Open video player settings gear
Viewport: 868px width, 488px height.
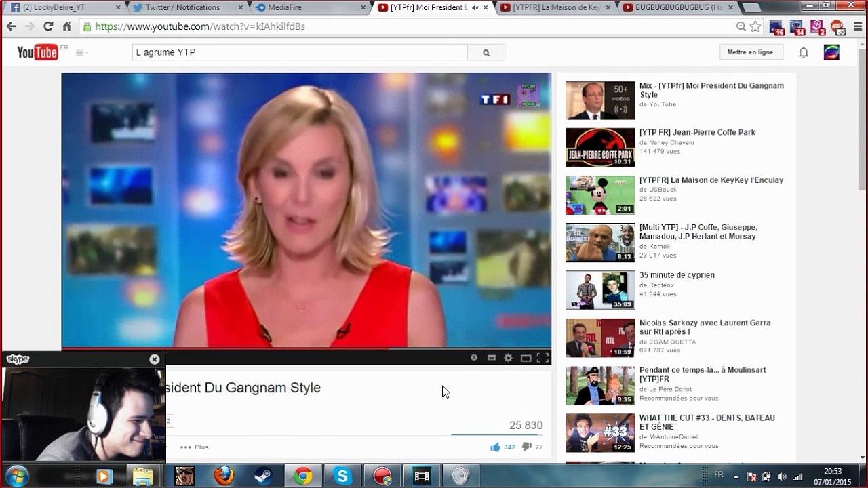click(x=508, y=358)
